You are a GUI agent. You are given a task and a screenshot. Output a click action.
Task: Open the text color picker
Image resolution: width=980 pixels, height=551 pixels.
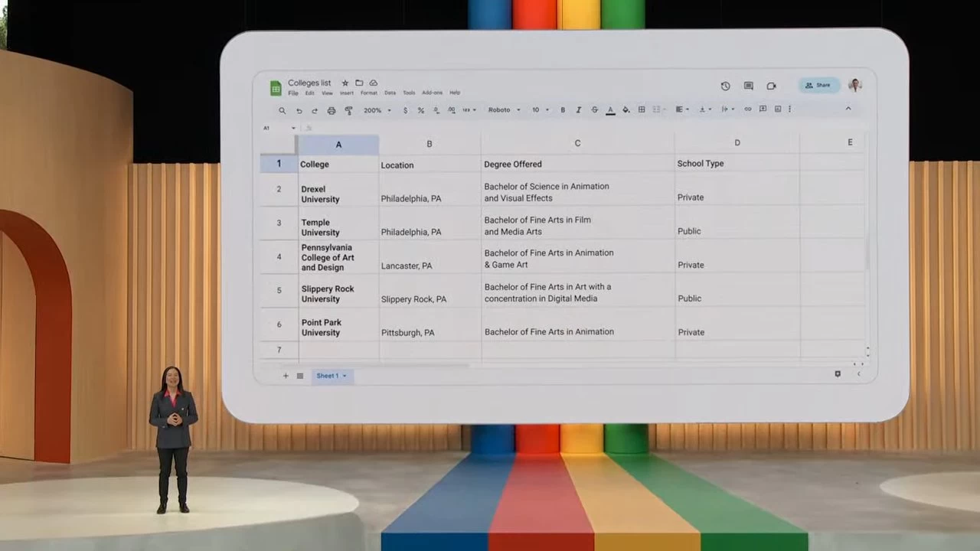[x=610, y=110]
